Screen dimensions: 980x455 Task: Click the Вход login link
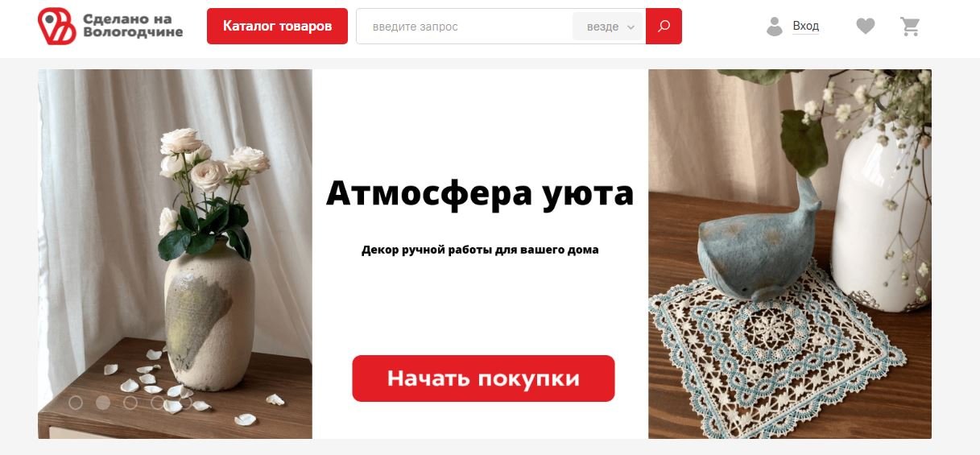(805, 27)
